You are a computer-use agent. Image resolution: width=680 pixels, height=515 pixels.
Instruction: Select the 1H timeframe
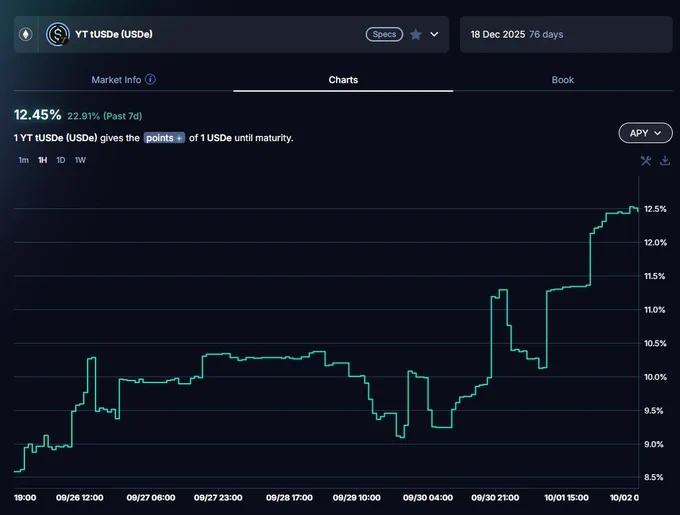[x=42, y=160]
